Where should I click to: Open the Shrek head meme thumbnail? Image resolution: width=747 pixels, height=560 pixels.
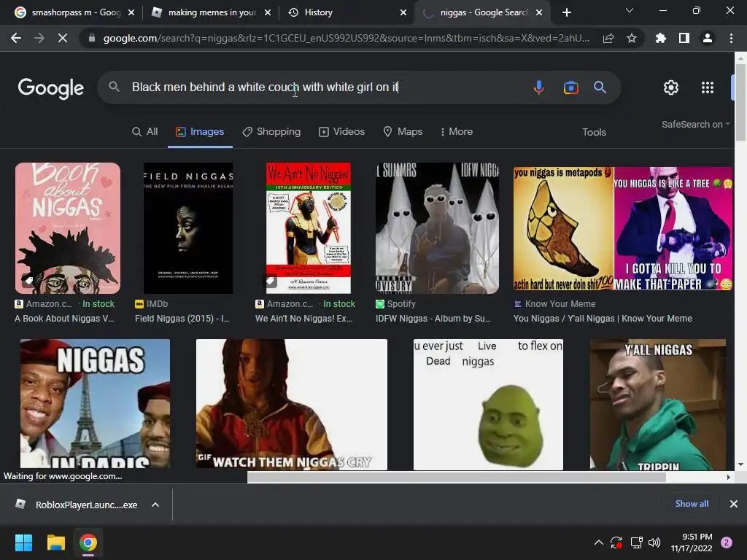point(488,404)
